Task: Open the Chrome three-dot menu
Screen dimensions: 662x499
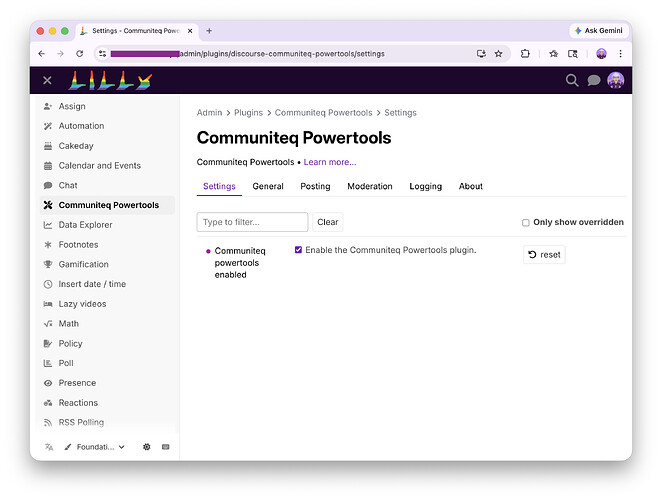Action: (x=620, y=54)
